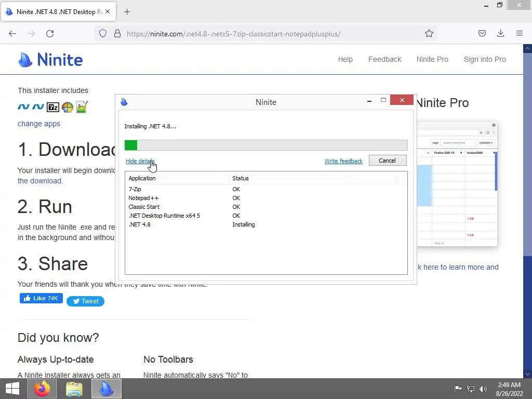This screenshot has width=532, height=399.
Task: Open the Feedback page link
Action: 385,59
